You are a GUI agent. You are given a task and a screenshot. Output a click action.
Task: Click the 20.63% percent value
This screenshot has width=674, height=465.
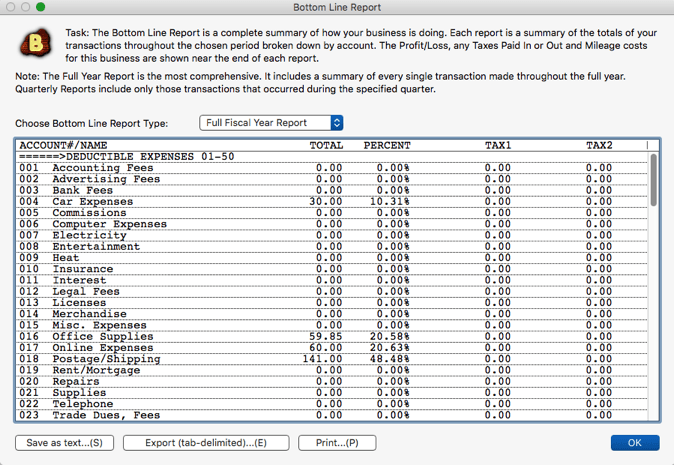(390, 348)
